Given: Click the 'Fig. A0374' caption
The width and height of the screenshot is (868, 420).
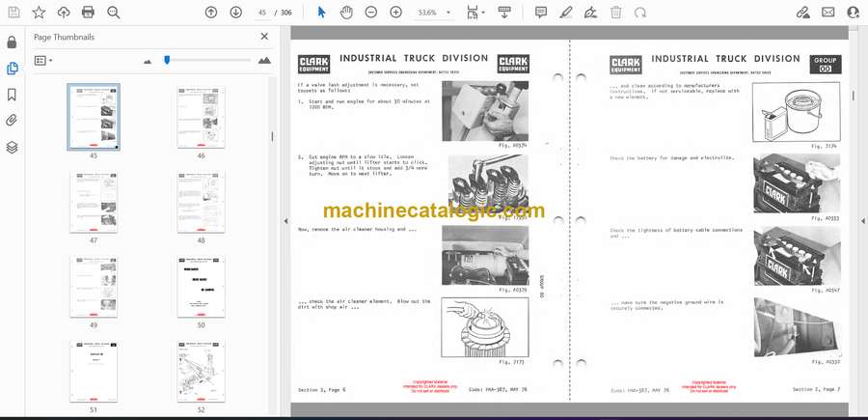Looking at the screenshot, I should click(513, 145).
